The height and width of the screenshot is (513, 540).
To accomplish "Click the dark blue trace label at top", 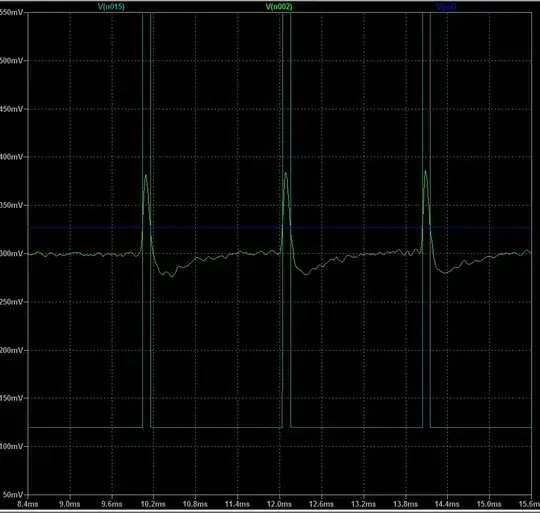I will 446,7.
